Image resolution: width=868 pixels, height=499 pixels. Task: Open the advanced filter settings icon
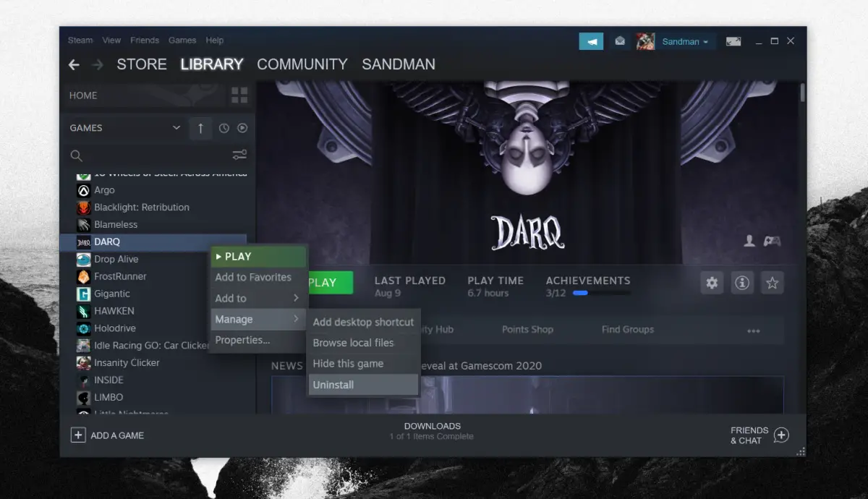point(239,155)
